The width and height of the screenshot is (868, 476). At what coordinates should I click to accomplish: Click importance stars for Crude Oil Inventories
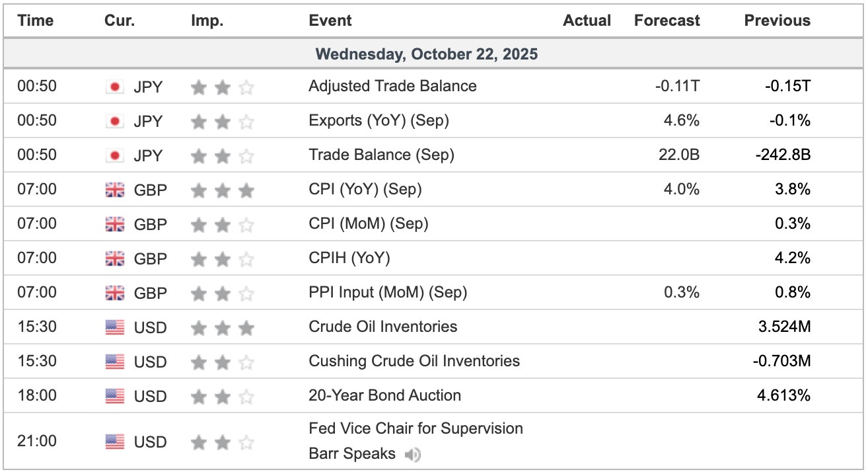tap(222, 327)
